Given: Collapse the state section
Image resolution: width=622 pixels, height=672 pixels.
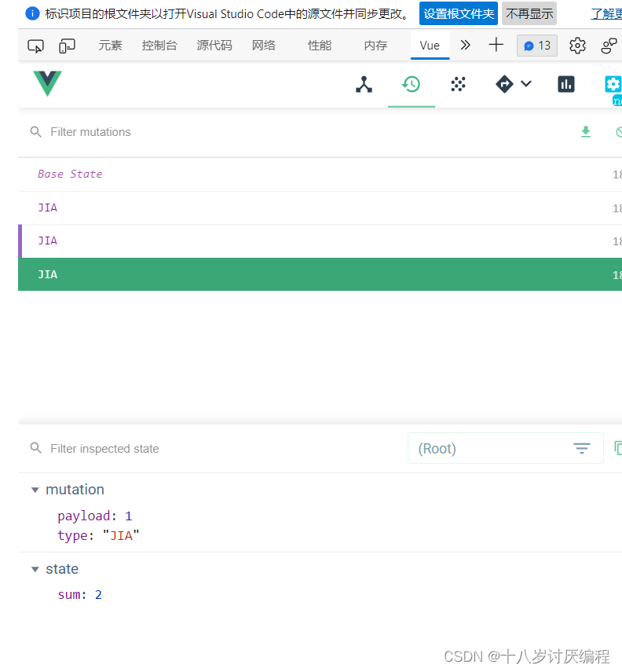Looking at the screenshot, I should click(x=35, y=569).
